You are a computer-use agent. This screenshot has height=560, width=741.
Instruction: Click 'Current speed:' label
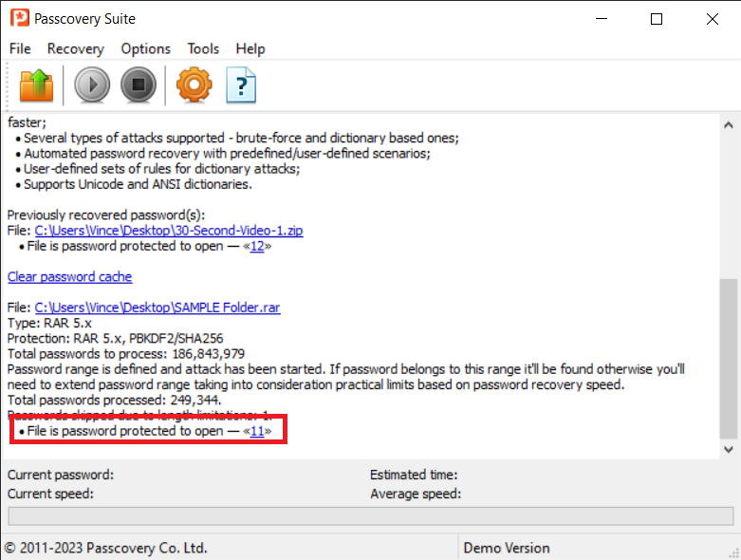[x=50, y=494]
